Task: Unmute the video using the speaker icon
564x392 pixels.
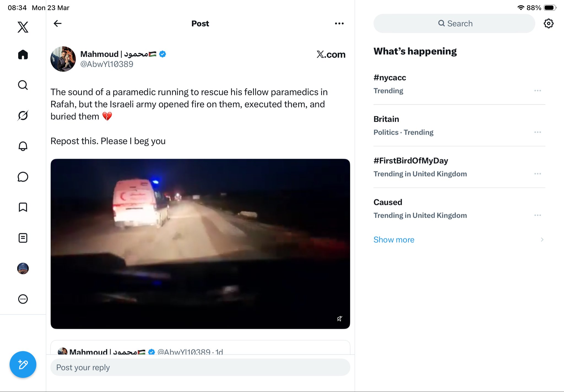Action: tap(340, 318)
